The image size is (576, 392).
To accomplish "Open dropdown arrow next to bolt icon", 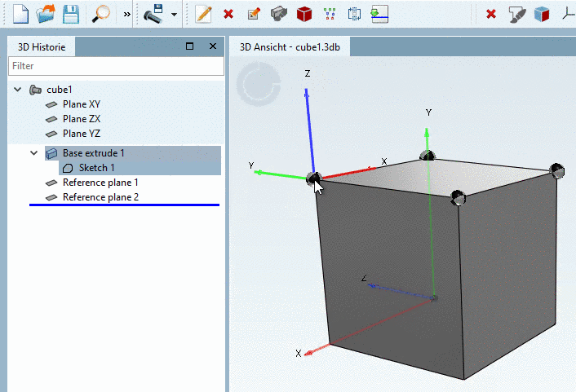I will coord(174,15).
